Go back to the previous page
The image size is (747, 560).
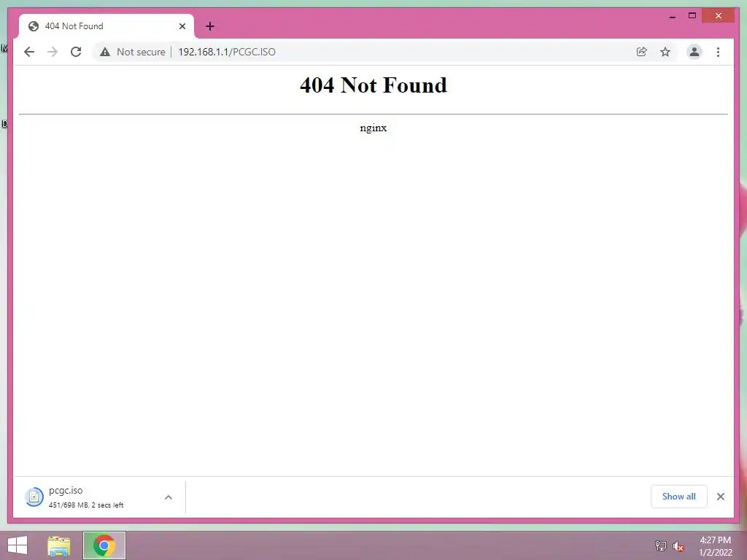pos(29,52)
